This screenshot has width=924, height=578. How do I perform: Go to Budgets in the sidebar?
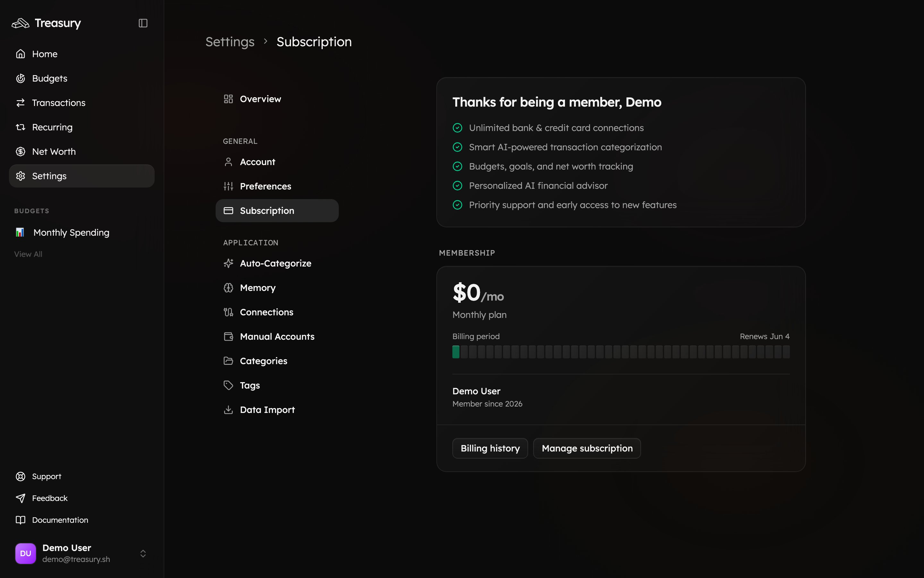(x=82, y=78)
